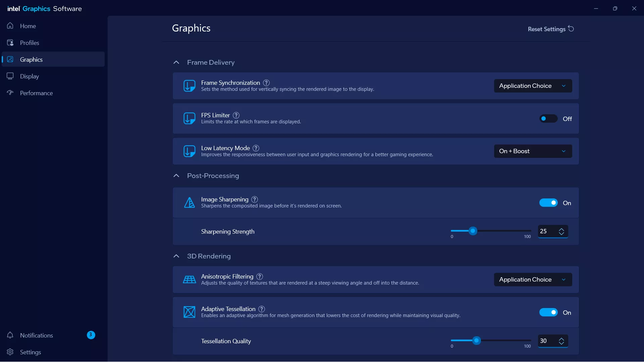Viewport: 644px width, 362px height.
Task: Open the Frame Synchronization dropdown
Action: click(x=533, y=86)
